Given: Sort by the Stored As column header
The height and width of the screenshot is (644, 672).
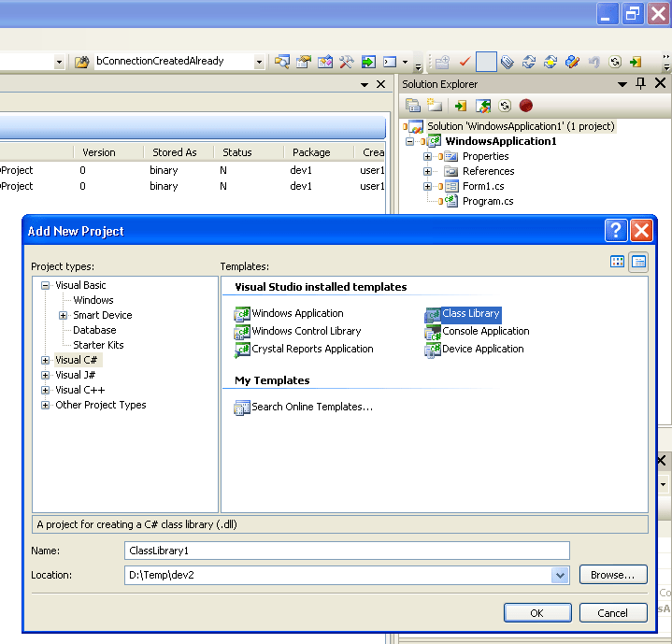Looking at the screenshot, I should [179, 152].
